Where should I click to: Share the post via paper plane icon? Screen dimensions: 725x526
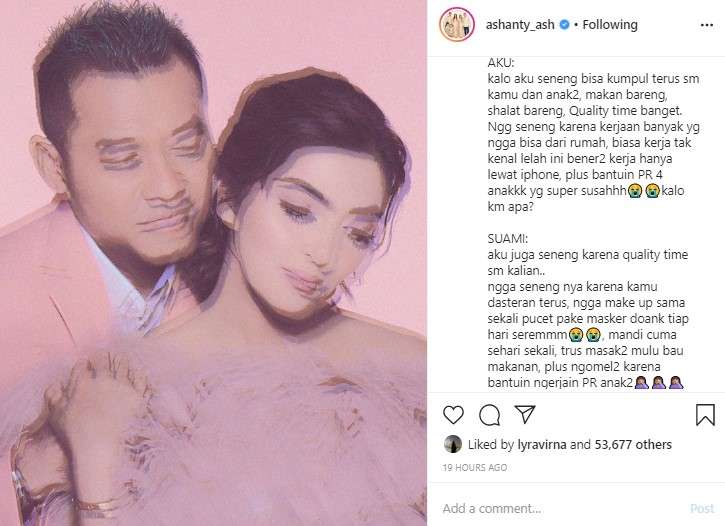pos(525,414)
